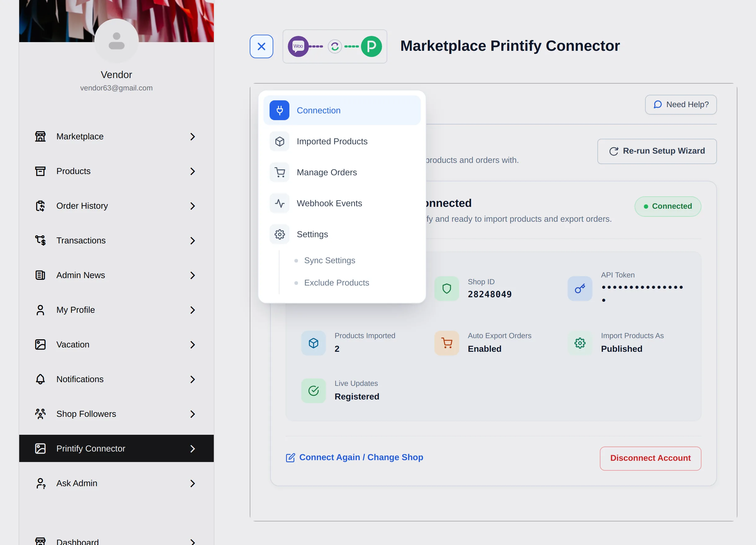Screen dimensions: 756x545
Task: Click the Marketplace storefront icon in sidebar
Action: (x=40, y=137)
